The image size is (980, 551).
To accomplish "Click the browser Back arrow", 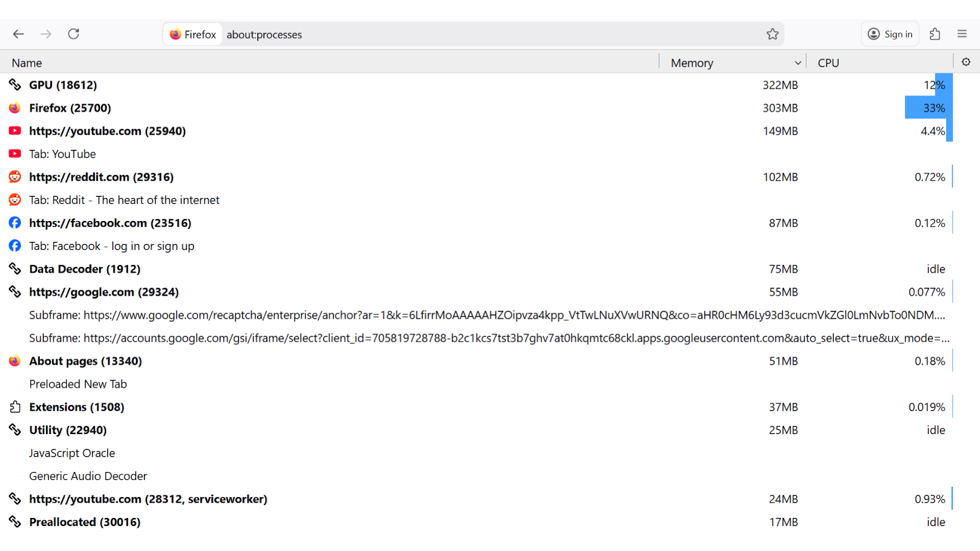I will click(18, 34).
